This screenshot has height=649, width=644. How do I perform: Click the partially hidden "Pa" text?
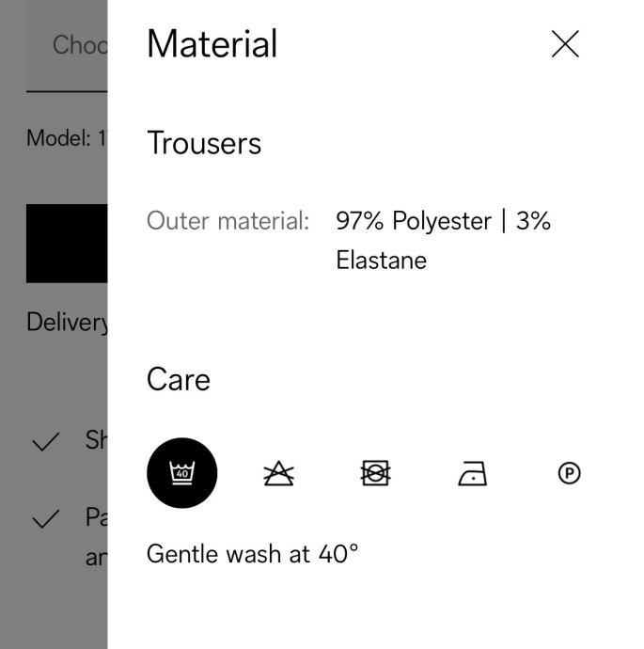tap(96, 518)
